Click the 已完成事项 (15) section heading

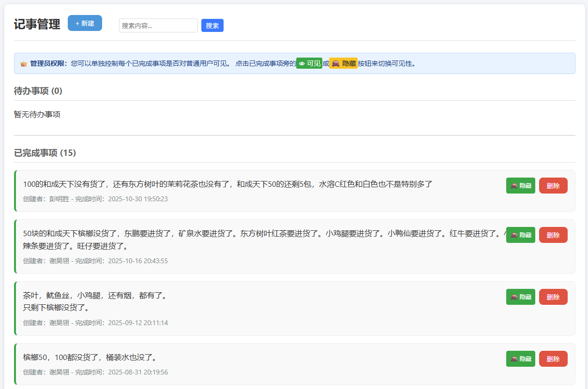[x=45, y=153]
